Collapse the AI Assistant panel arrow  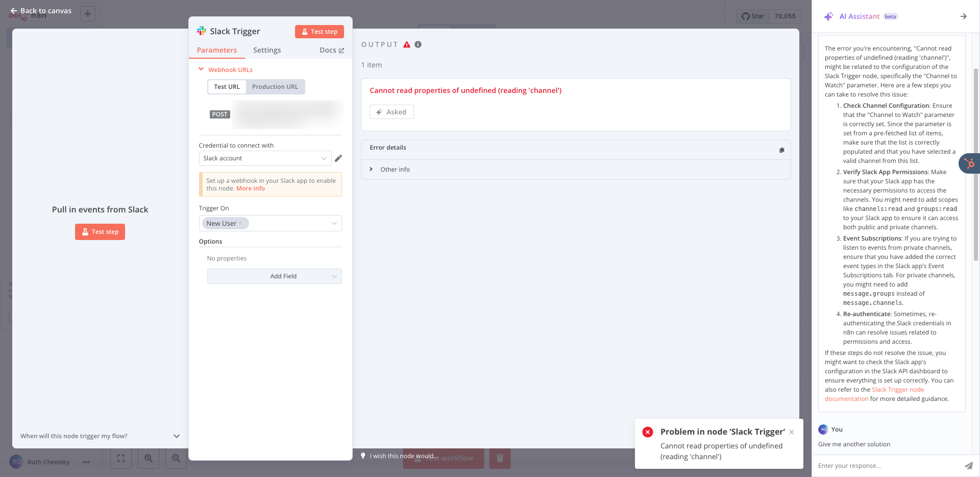point(964,16)
